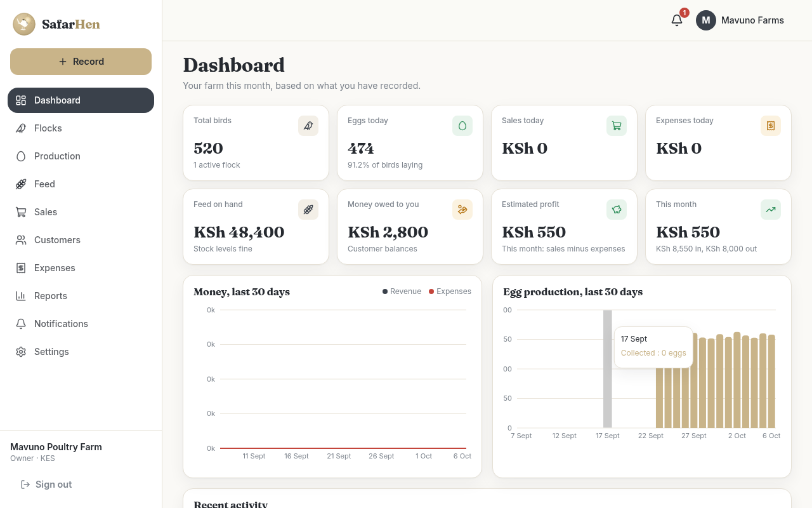Click the KSh 48,400 feed value
This screenshot has width=812, height=508.
point(239,232)
